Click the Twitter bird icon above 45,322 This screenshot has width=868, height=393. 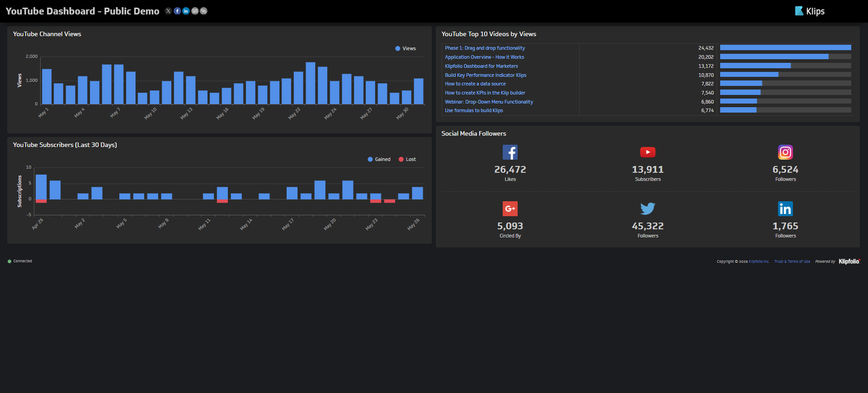pyautogui.click(x=648, y=208)
